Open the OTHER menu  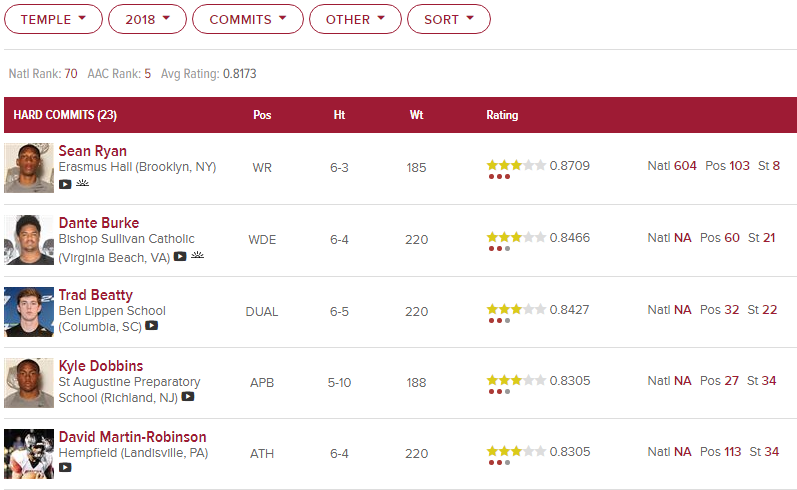click(x=355, y=19)
